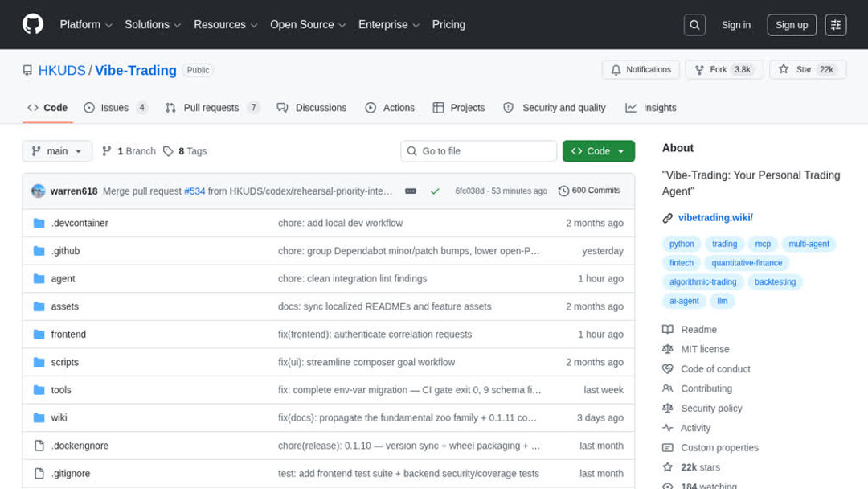Image resolution: width=868 pixels, height=489 pixels.
Task: Open Security and quality tab
Action: 554,108
